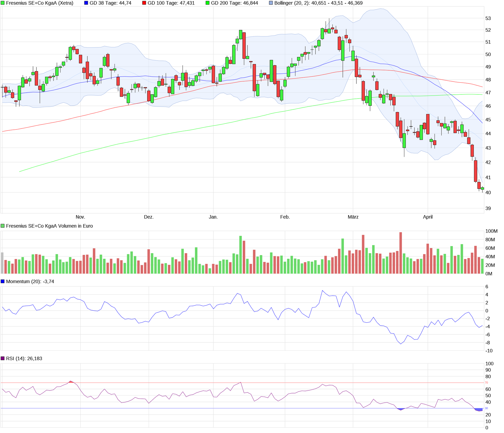Image resolution: width=504 pixels, height=433 pixels.
Task: Click the light-blue Bollinger legend square
Action: 271,3
